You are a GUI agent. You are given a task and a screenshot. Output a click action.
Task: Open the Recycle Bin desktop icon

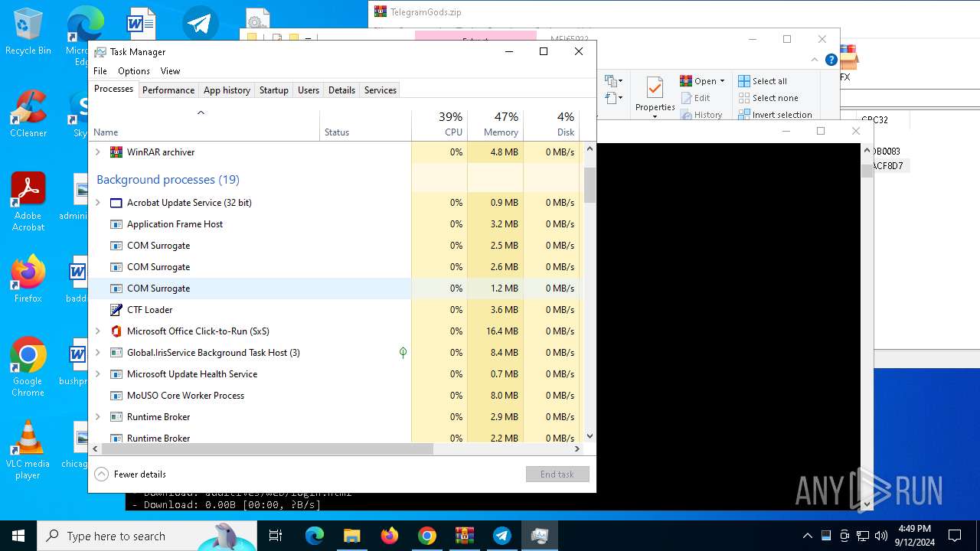pos(28,31)
